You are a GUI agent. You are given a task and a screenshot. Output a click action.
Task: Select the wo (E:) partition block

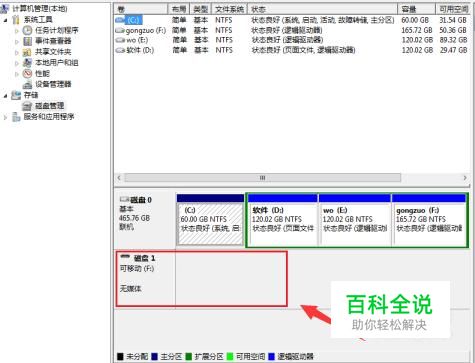click(x=355, y=220)
